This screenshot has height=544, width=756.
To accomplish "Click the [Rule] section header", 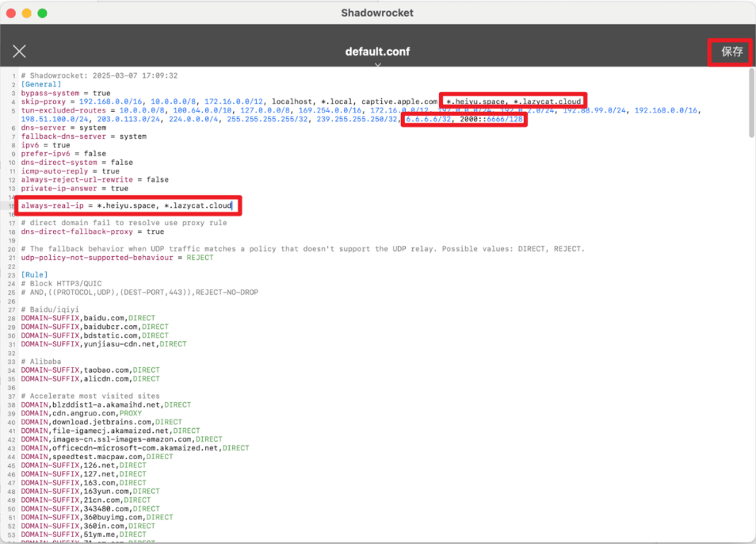I will pyautogui.click(x=34, y=275).
